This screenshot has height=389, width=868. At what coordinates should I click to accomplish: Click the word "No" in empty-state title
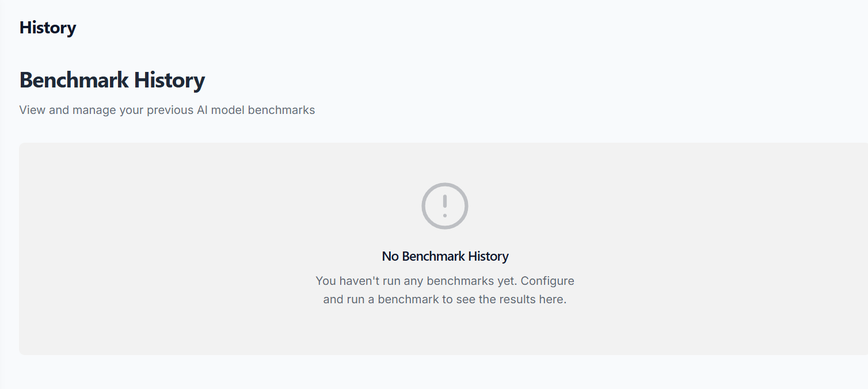pyautogui.click(x=390, y=256)
